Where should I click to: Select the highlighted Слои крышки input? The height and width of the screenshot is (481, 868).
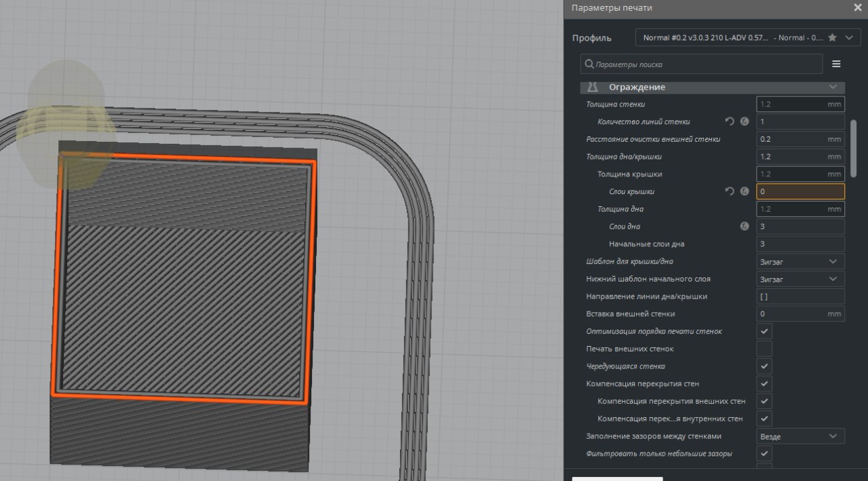point(800,191)
